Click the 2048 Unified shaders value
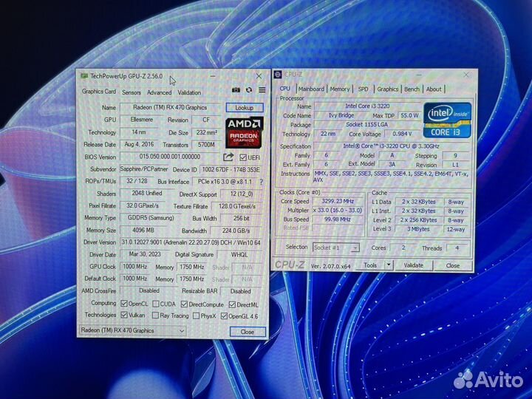 (x=146, y=193)
